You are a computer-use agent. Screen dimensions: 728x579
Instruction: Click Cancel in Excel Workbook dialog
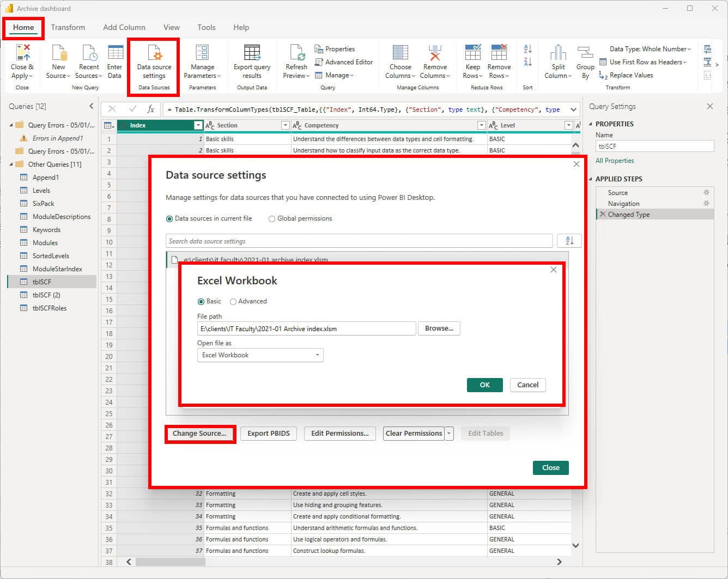tap(527, 385)
